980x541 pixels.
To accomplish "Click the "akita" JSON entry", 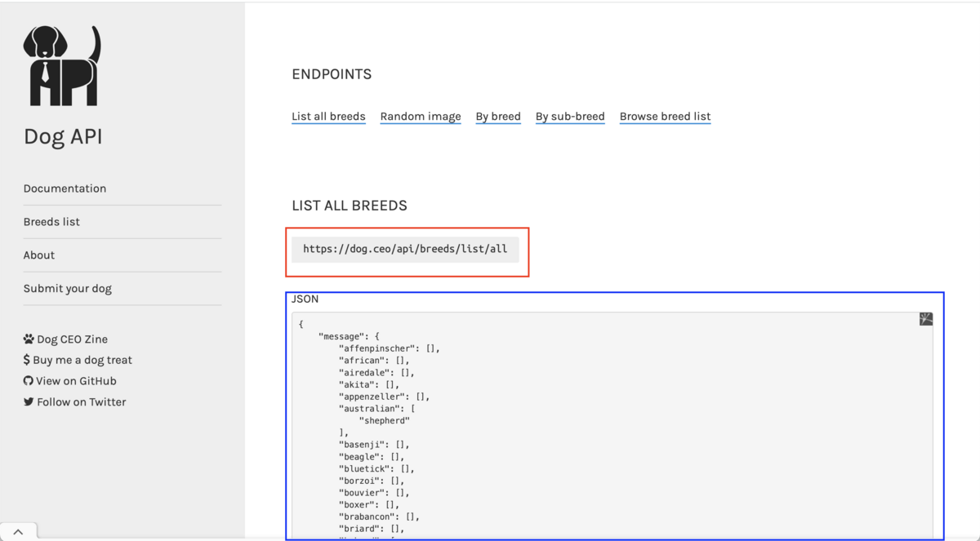I will pos(369,384).
